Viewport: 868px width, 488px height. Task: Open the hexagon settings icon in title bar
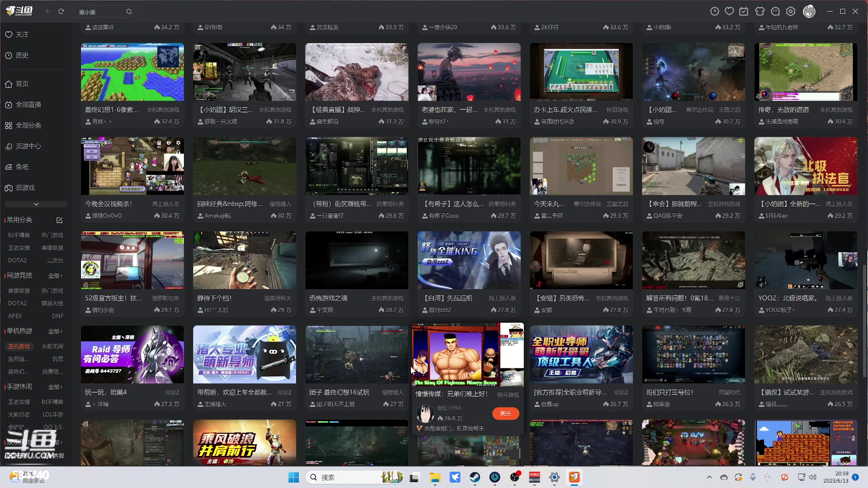click(791, 12)
